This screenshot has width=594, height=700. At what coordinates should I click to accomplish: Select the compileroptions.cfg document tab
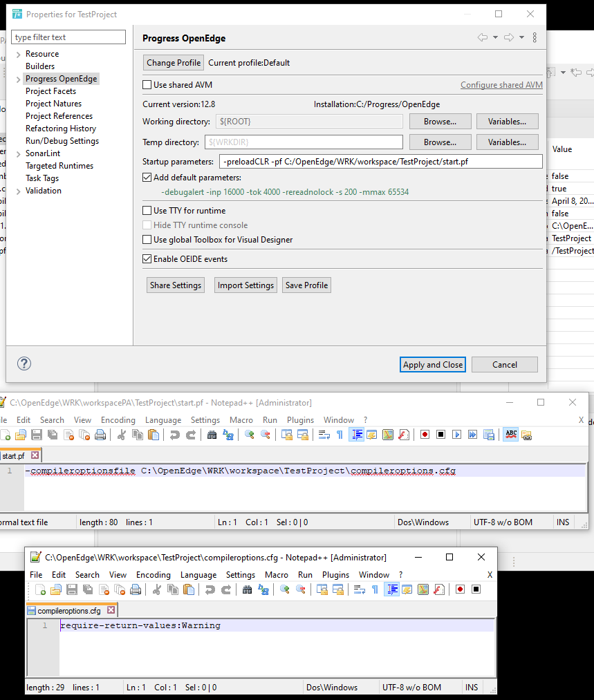click(x=71, y=611)
